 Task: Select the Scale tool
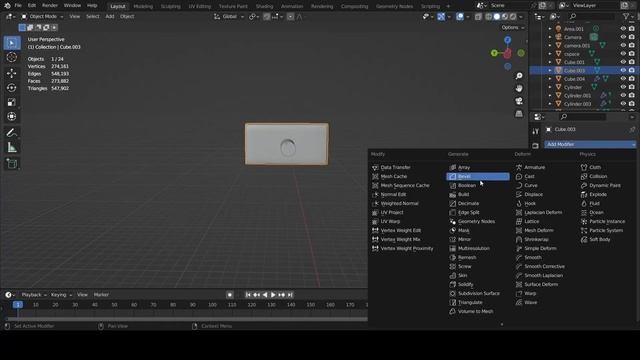(12, 102)
